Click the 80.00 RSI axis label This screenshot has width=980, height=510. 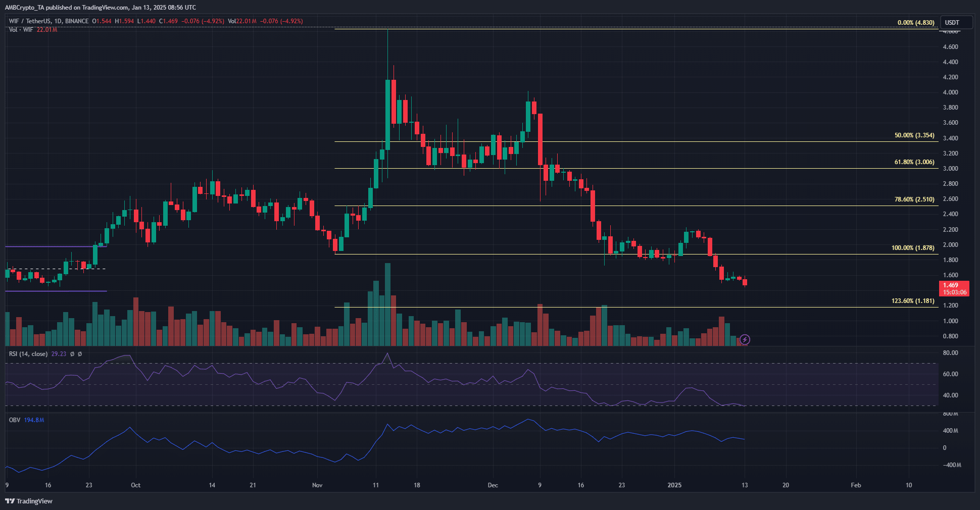pyautogui.click(x=950, y=353)
